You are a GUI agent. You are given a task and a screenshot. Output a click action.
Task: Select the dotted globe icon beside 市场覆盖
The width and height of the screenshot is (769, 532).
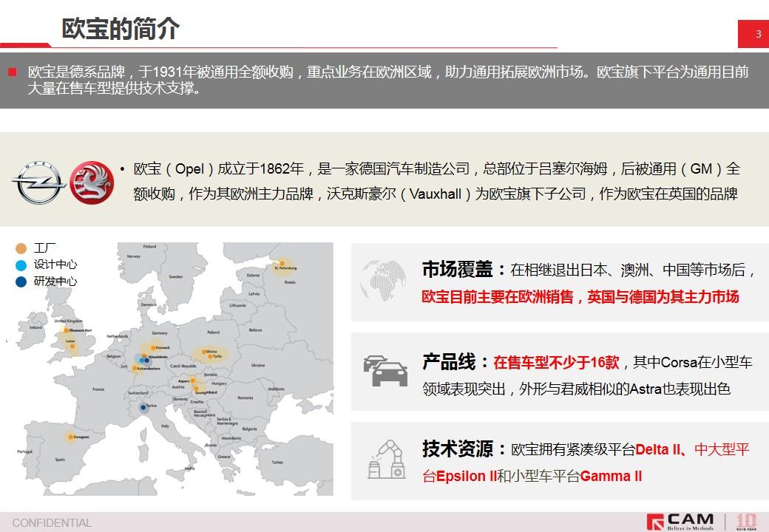[x=383, y=281]
